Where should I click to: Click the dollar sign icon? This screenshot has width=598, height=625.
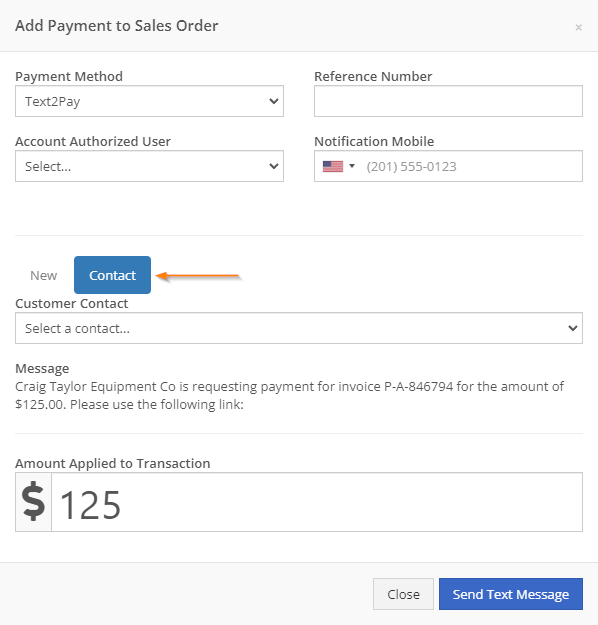pyautogui.click(x=33, y=502)
